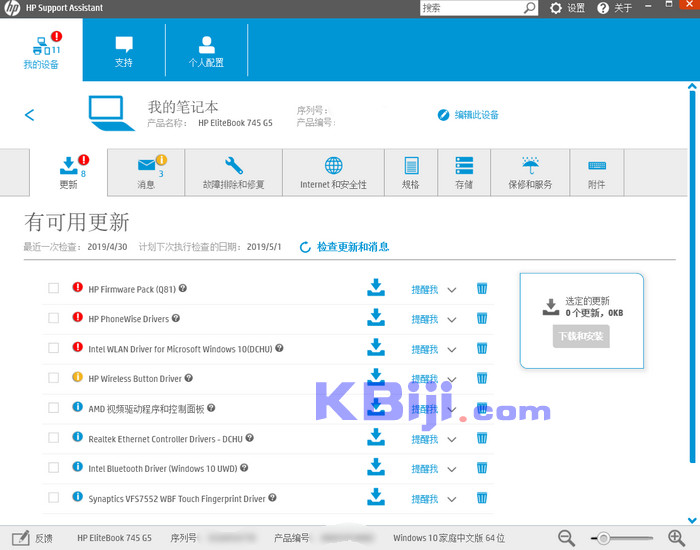
Task: Download the Intel WLAN Driver update
Action: click(x=376, y=347)
